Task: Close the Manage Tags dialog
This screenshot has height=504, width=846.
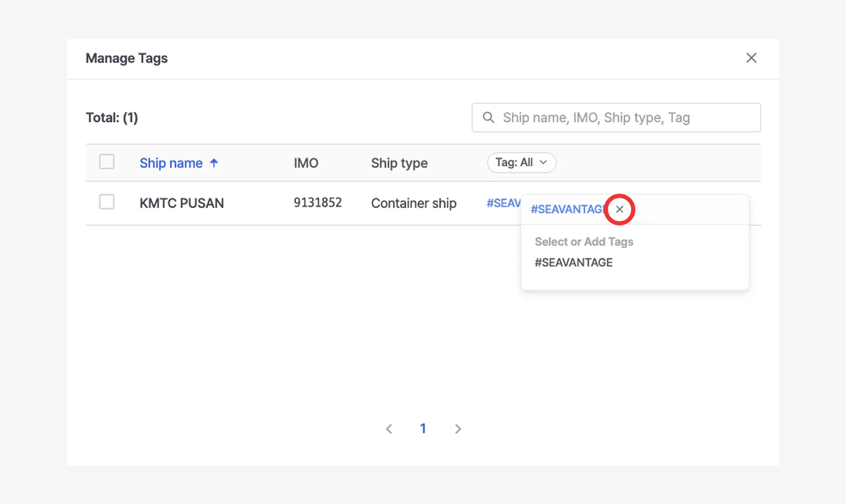Action: (x=751, y=58)
